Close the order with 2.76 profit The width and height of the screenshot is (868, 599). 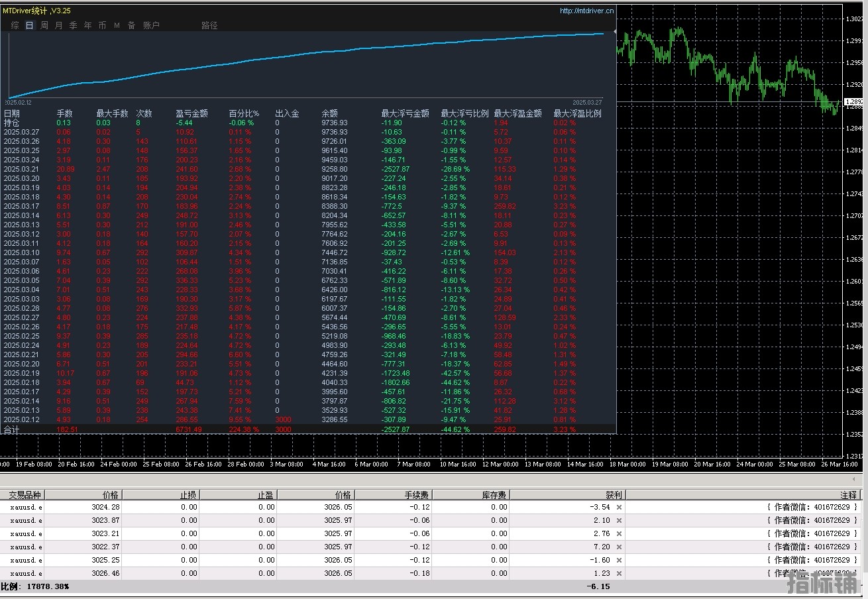pos(619,533)
